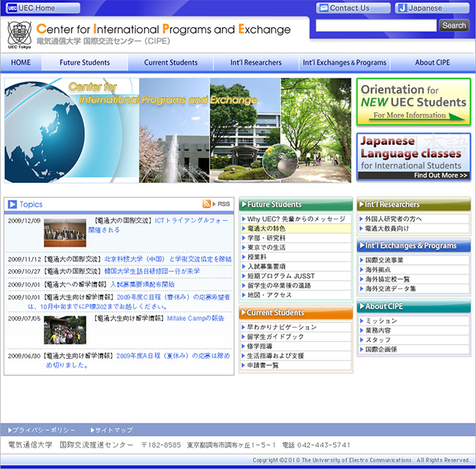Open 国際企画係 link

[414, 349]
